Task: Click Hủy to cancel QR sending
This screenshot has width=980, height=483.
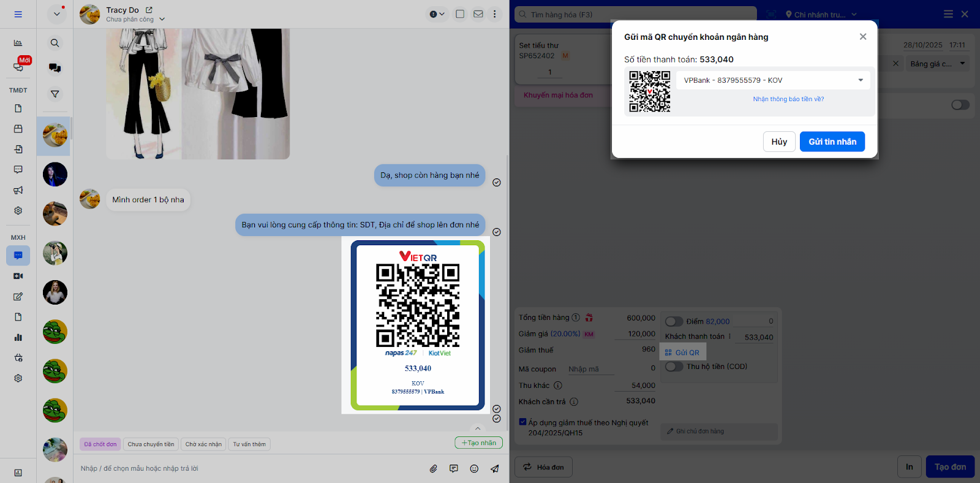Action: click(x=779, y=142)
